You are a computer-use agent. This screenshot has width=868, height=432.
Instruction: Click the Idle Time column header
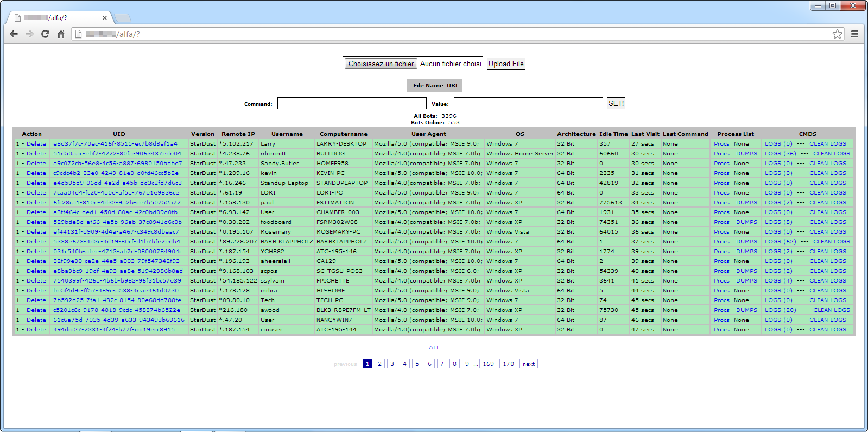point(613,134)
